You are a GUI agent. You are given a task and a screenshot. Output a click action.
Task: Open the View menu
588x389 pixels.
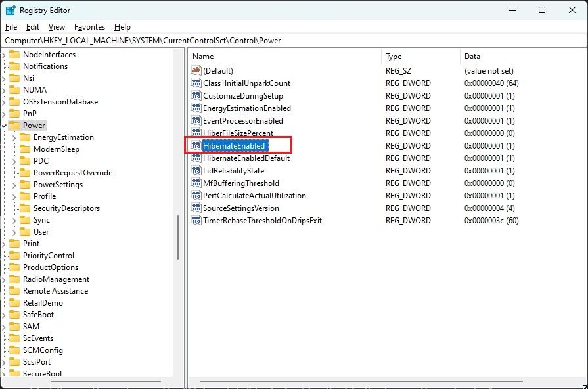pos(56,27)
